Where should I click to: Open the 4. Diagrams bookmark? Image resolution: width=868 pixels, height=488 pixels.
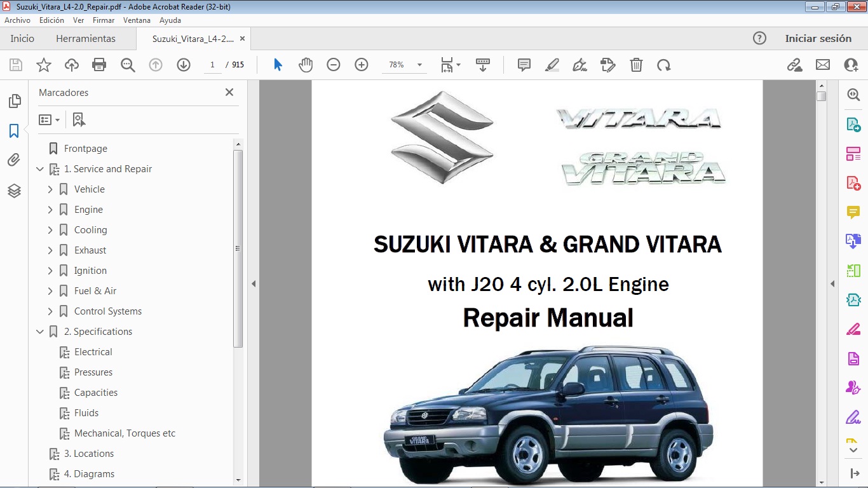coord(89,474)
